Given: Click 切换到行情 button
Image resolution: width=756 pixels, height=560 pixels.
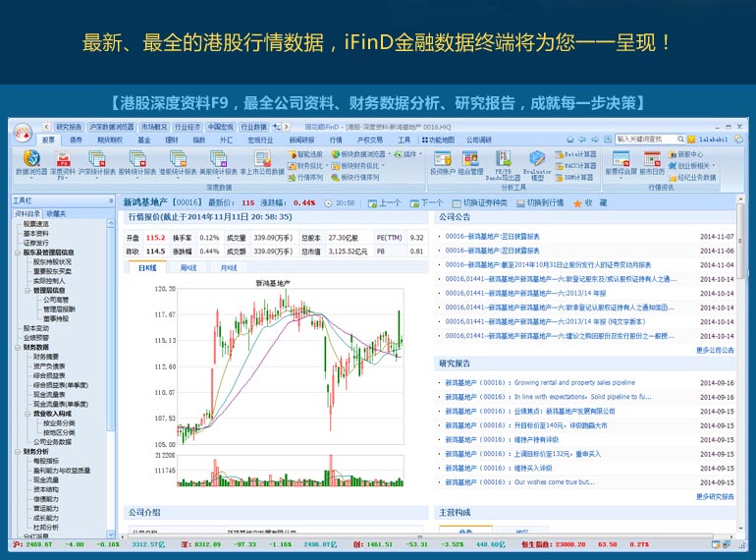Looking at the screenshot, I should tap(540, 203).
